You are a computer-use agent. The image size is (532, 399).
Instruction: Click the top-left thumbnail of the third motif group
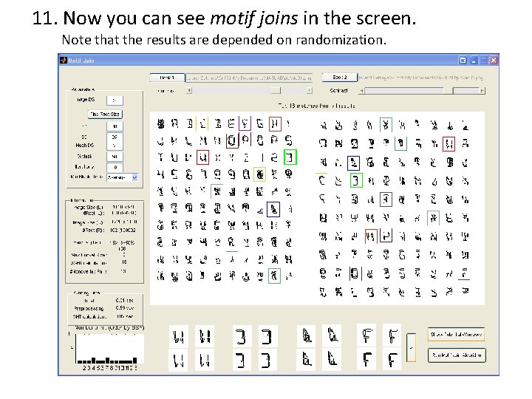pos(307,335)
